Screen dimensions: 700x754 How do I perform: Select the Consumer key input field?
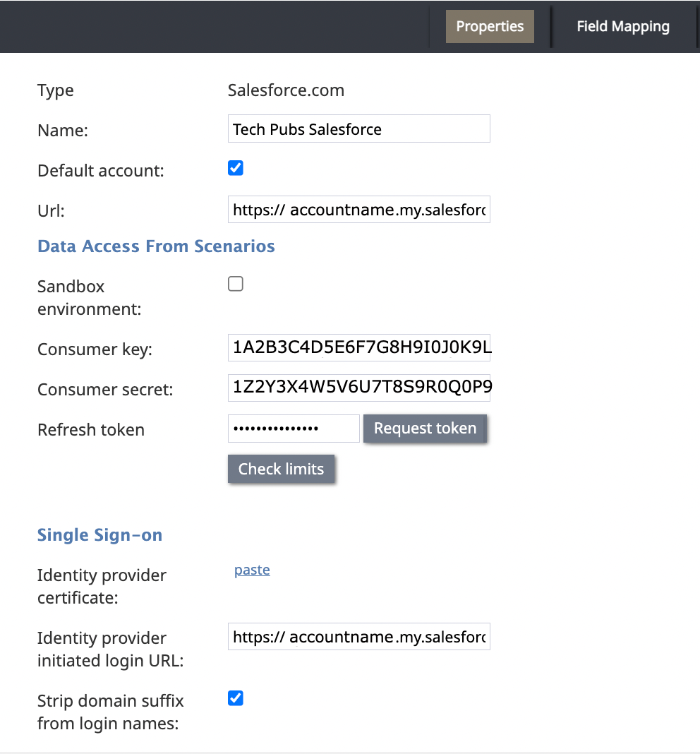[x=359, y=347]
